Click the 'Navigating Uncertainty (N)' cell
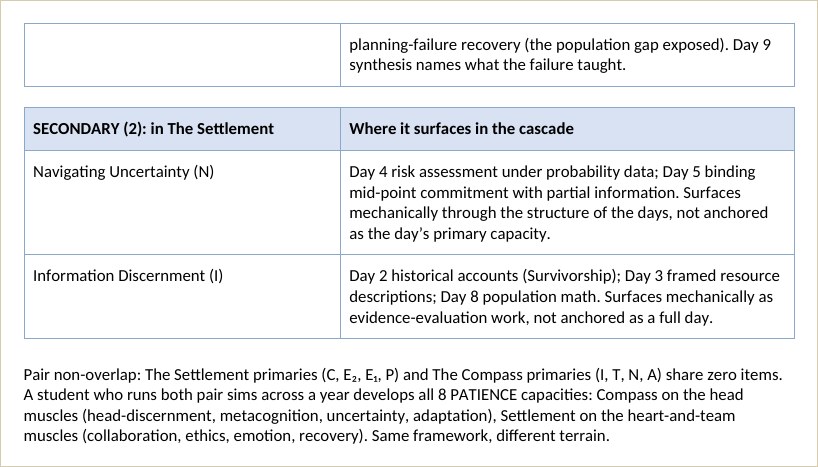818x467 pixels. pyautogui.click(x=182, y=202)
